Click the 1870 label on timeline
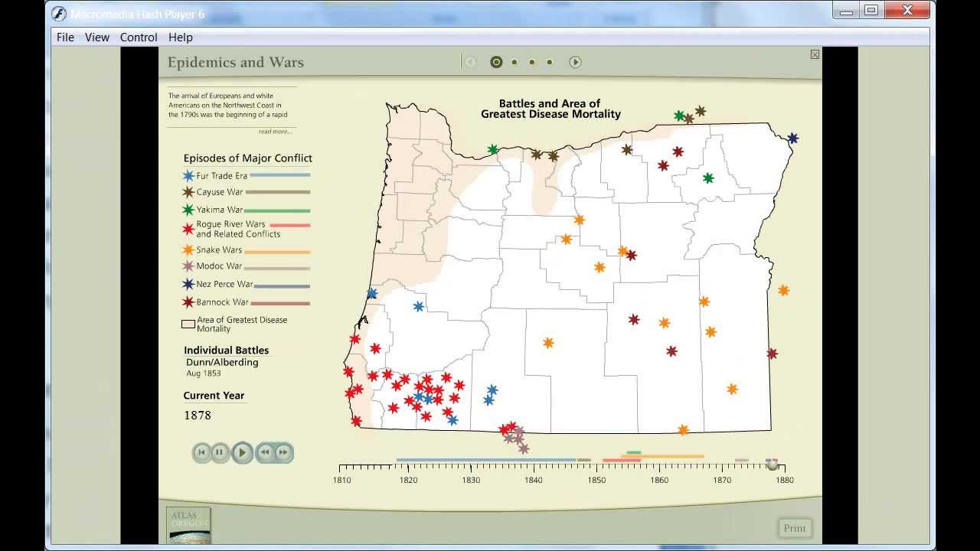The width and height of the screenshot is (980, 551). pos(722,480)
